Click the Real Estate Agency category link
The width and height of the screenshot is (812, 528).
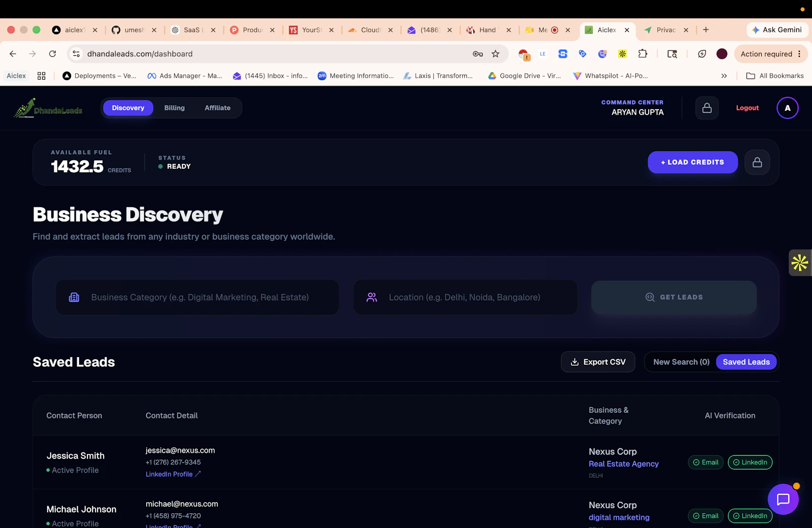[624, 464]
